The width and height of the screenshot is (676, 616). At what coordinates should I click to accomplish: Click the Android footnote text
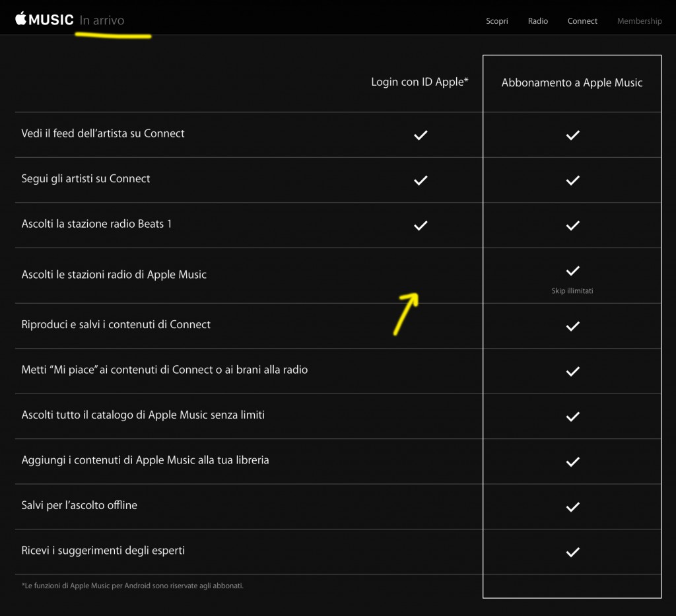[x=132, y=585]
